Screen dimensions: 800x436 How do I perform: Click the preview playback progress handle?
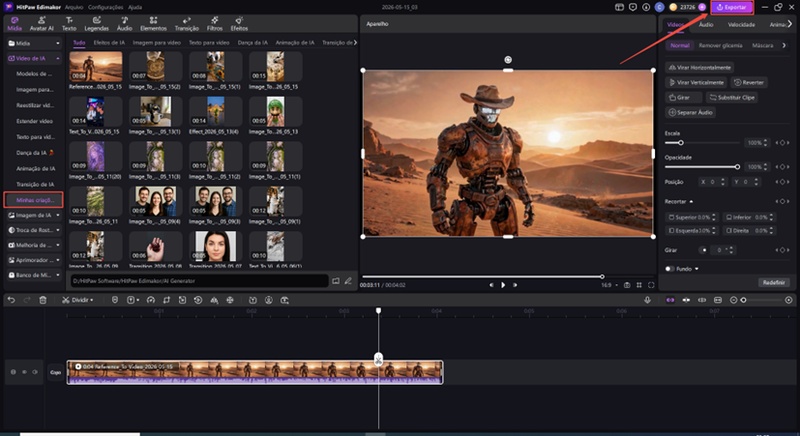click(x=602, y=276)
